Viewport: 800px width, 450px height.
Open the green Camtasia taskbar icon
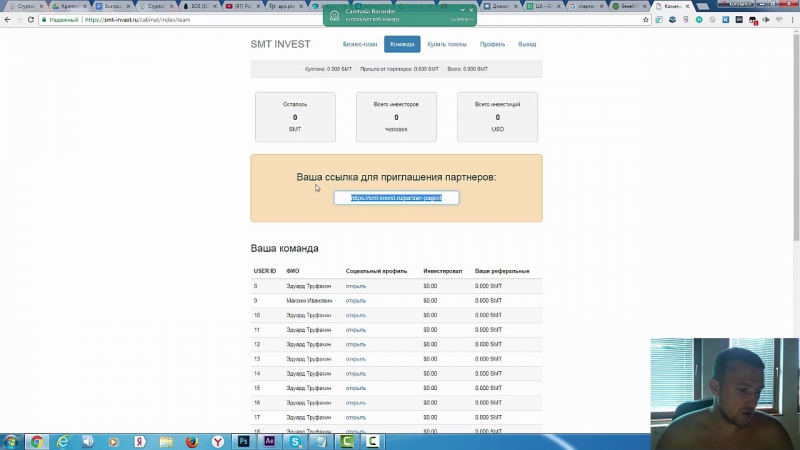click(347, 441)
